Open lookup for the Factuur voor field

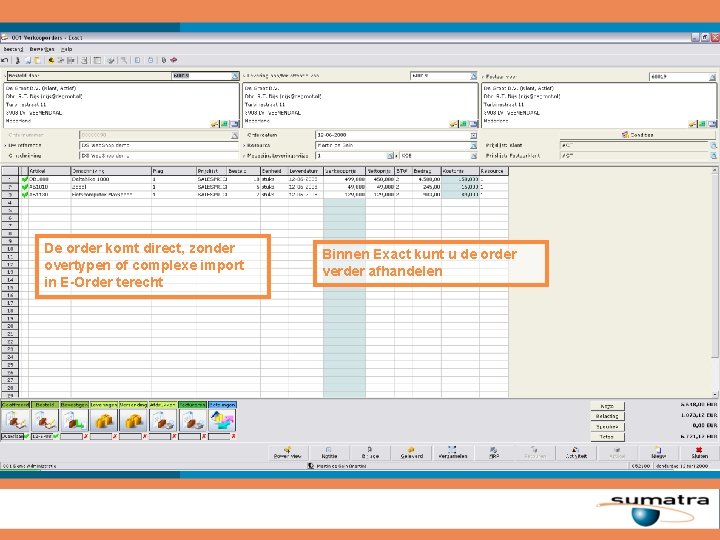click(x=713, y=77)
